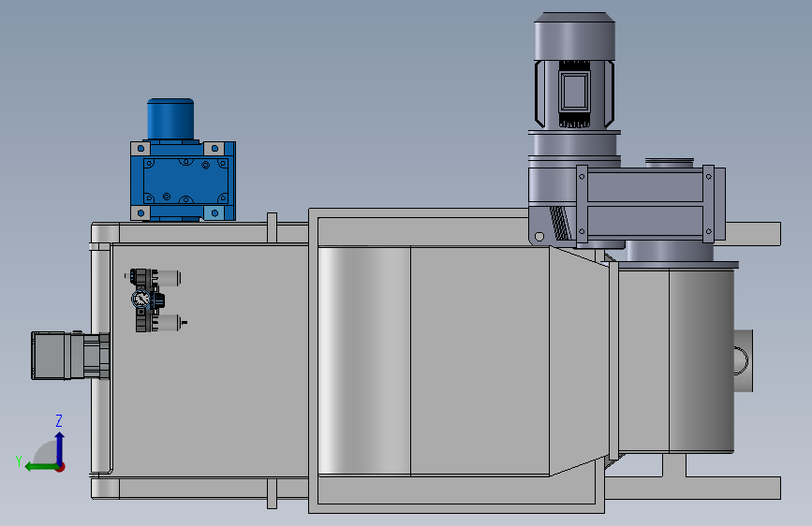Select the gray servo motor protruding on the left
812x526 pixels.
(x=70, y=356)
